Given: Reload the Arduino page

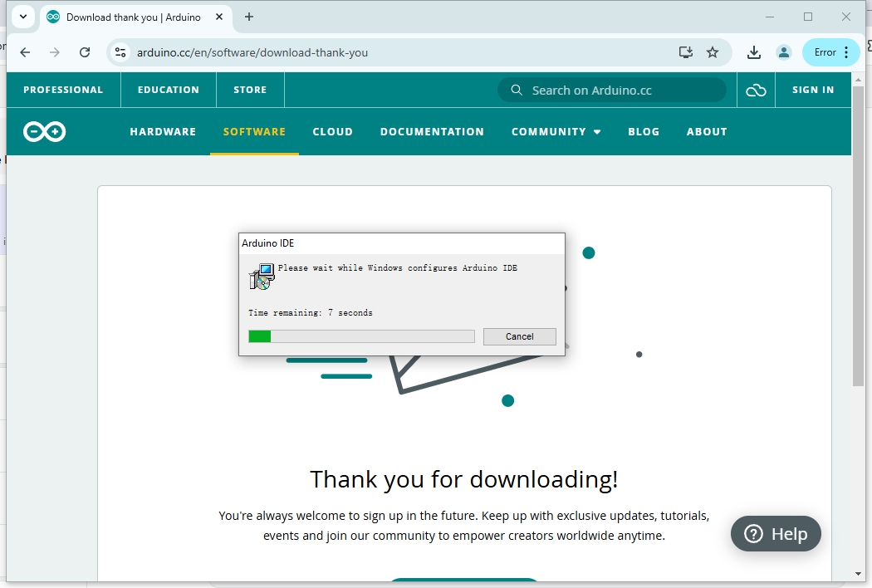Looking at the screenshot, I should (x=85, y=52).
